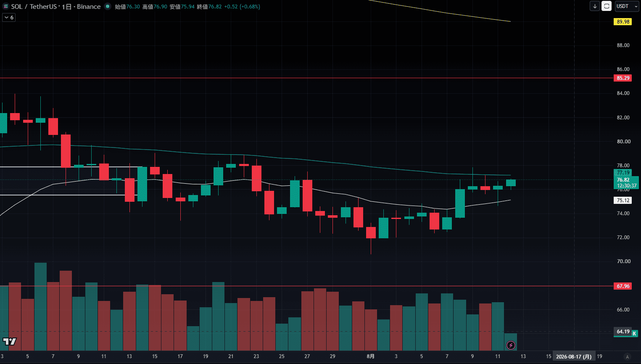The width and height of the screenshot is (641, 364).
Task: Click the yellow 89.98 price label
Action: click(x=623, y=22)
